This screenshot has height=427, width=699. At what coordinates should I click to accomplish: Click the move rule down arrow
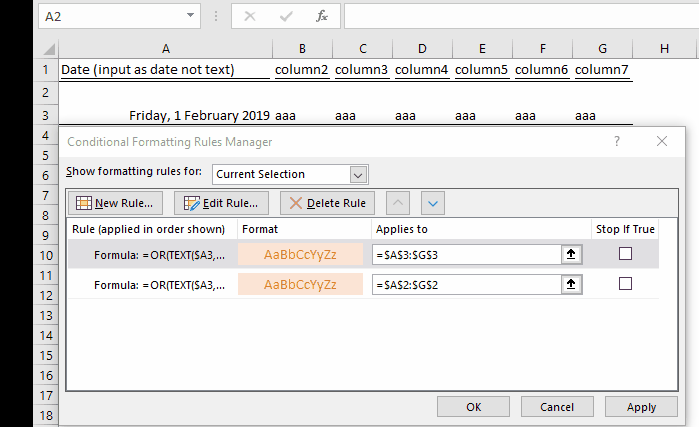pos(432,203)
